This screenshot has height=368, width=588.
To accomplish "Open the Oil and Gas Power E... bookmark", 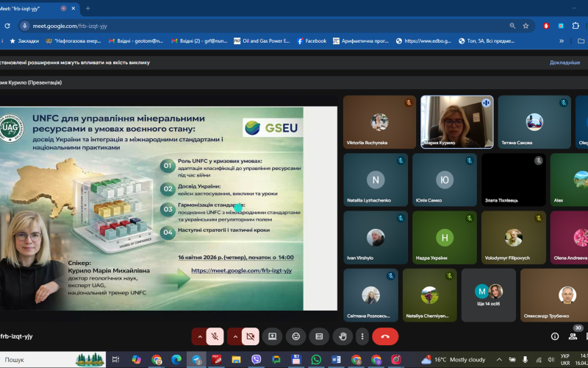I will coord(262,41).
